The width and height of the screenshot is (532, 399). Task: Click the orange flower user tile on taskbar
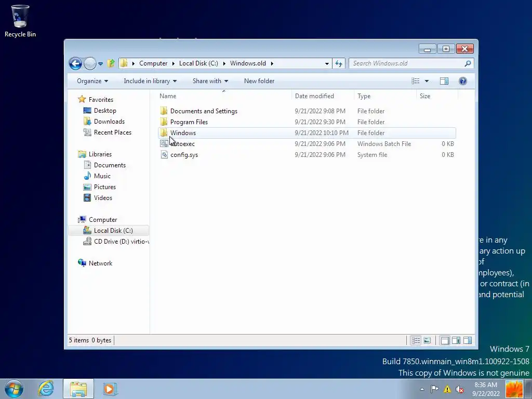(x=514, y=389)
